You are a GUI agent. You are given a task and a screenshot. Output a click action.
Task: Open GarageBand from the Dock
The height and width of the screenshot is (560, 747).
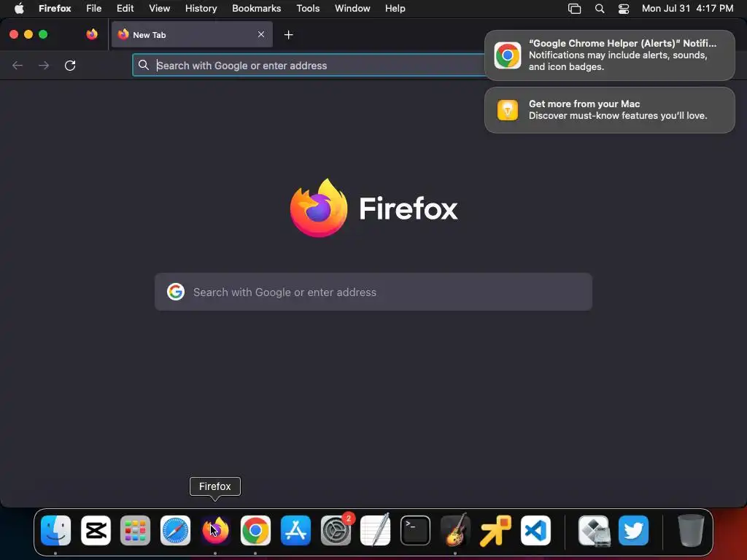pyautogui.click(x=455, y=530)
